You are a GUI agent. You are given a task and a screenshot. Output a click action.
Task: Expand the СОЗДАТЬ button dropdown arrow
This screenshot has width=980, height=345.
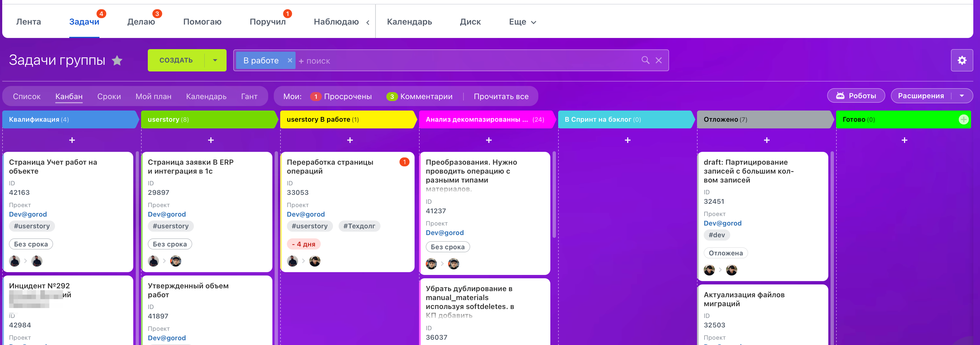215,60
